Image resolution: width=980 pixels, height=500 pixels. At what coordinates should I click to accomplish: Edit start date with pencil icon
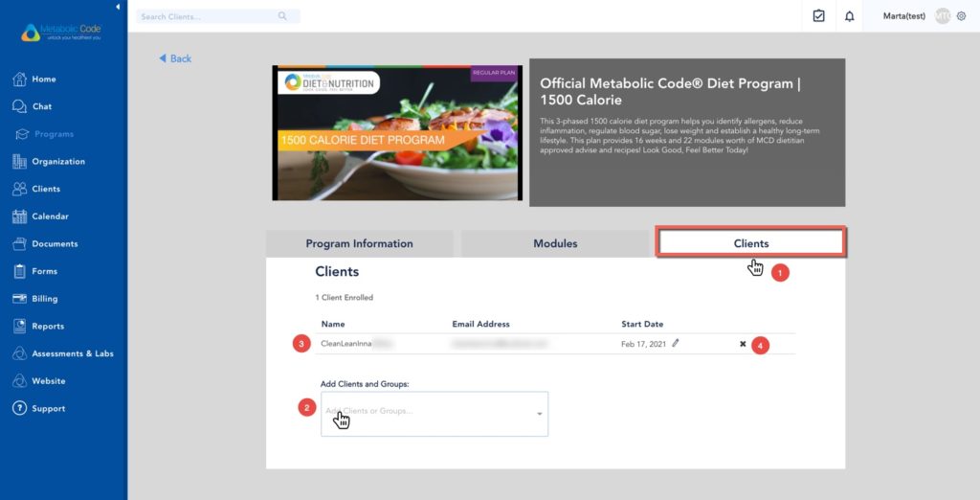tap(676, 343)
